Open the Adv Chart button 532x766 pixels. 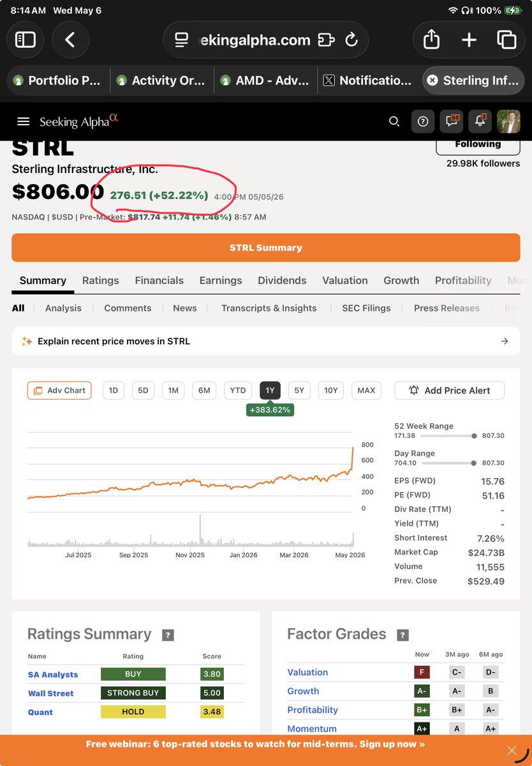[59, 391]
